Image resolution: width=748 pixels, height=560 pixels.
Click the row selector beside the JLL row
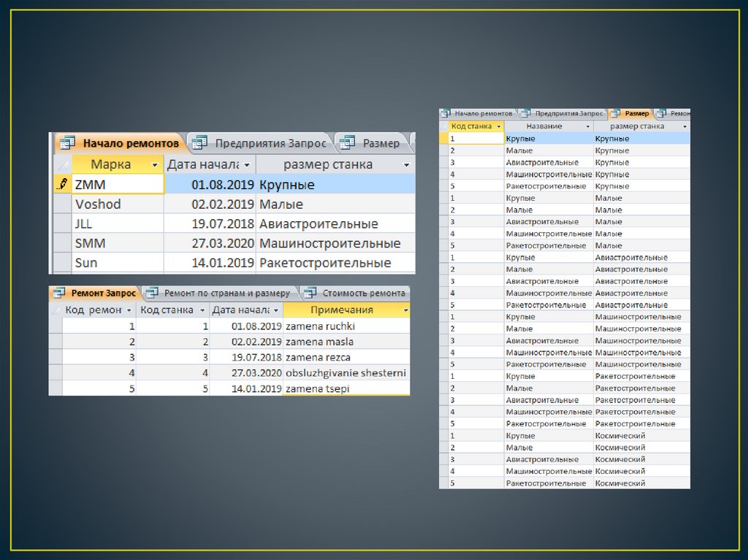pyautogui.click(x=63, y=223)
